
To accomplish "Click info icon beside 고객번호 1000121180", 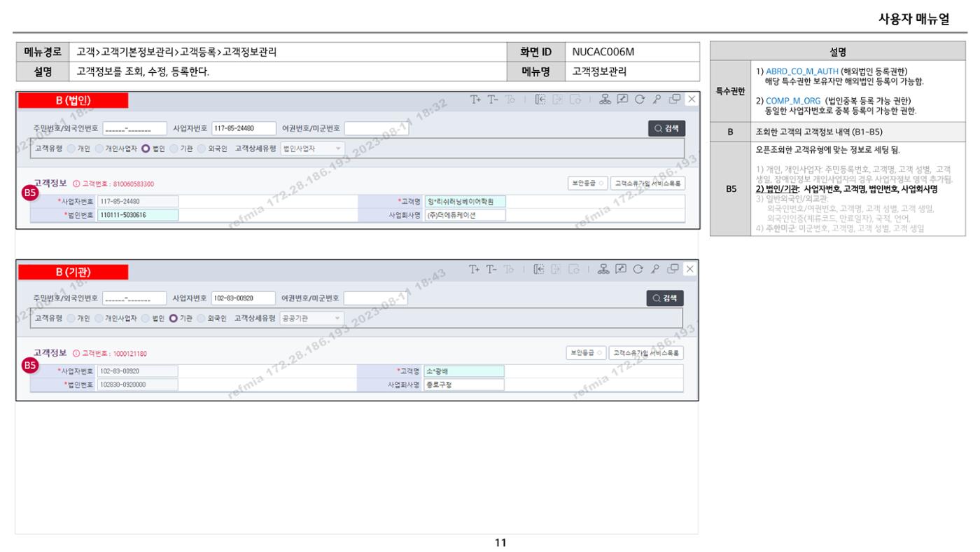I will pos(76,354).
